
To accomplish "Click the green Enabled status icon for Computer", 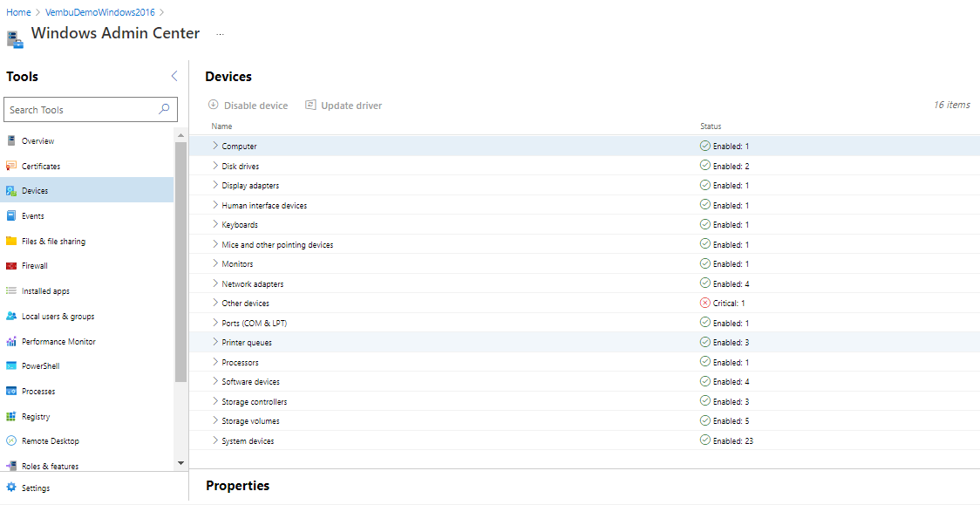I will click(x=705, y=146).
